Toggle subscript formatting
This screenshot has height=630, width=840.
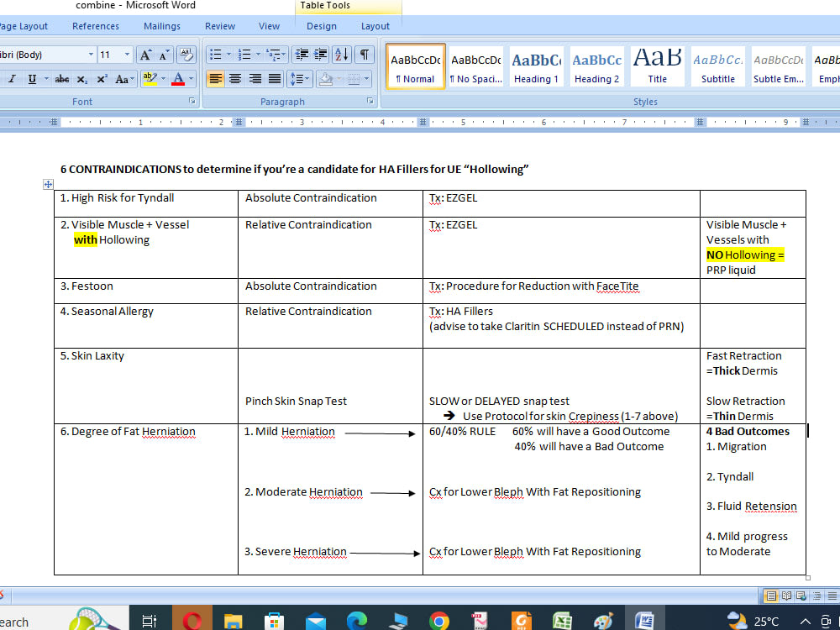click(x=81, y=79)
